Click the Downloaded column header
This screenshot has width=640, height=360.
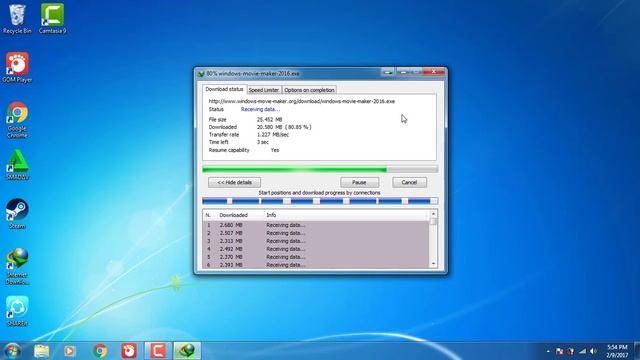233,215
